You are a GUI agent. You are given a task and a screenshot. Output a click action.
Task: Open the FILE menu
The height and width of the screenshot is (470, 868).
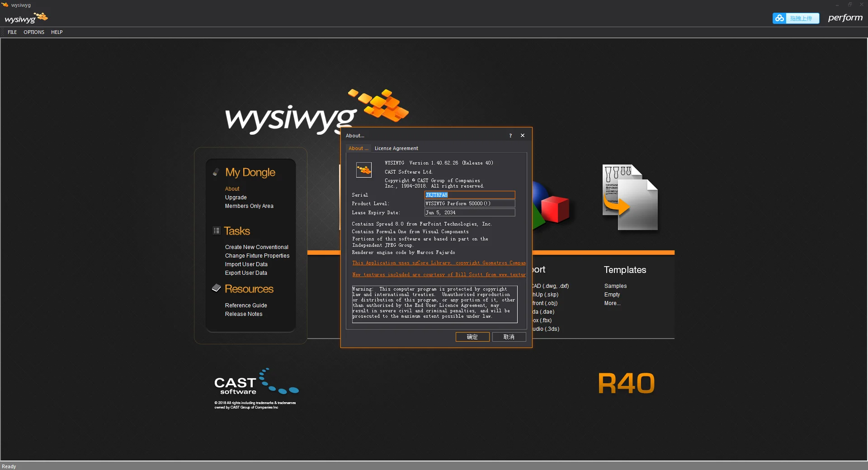pos(12,32)
